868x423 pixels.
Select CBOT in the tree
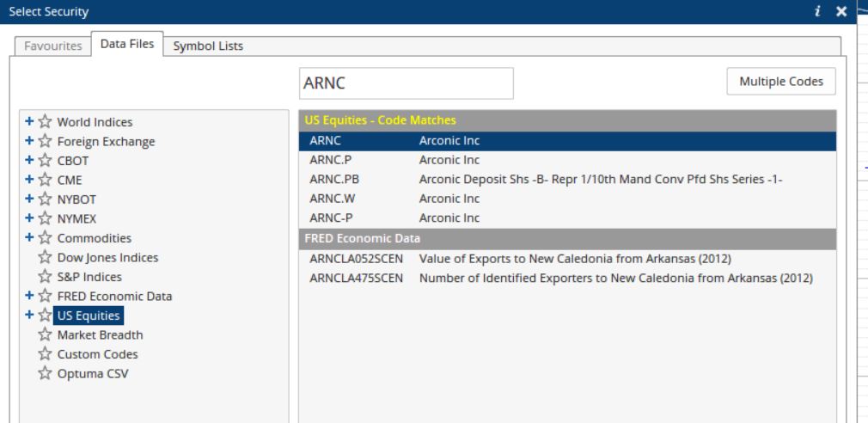pyautogui.click(x=72, y=161)
